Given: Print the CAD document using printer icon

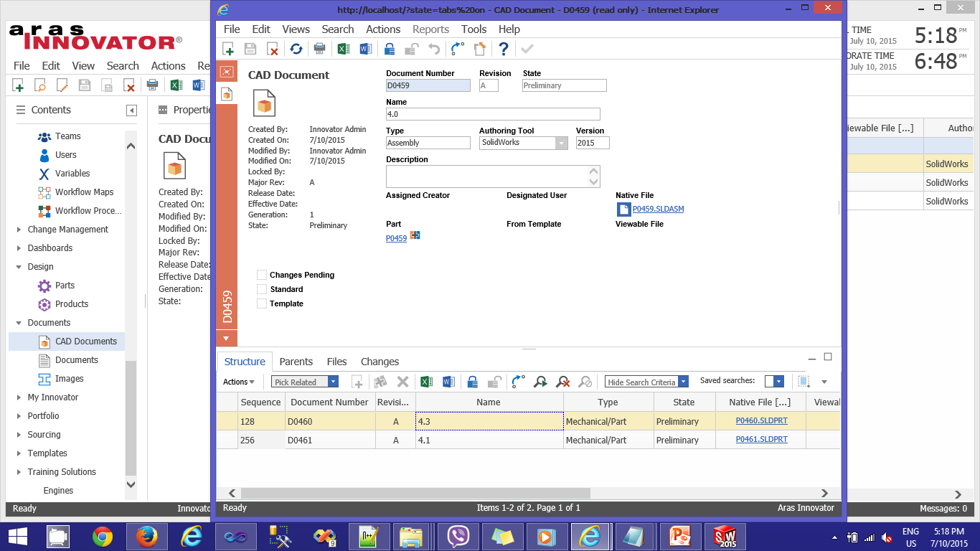Looking at the screenshot, I should [x=319, y=49].
